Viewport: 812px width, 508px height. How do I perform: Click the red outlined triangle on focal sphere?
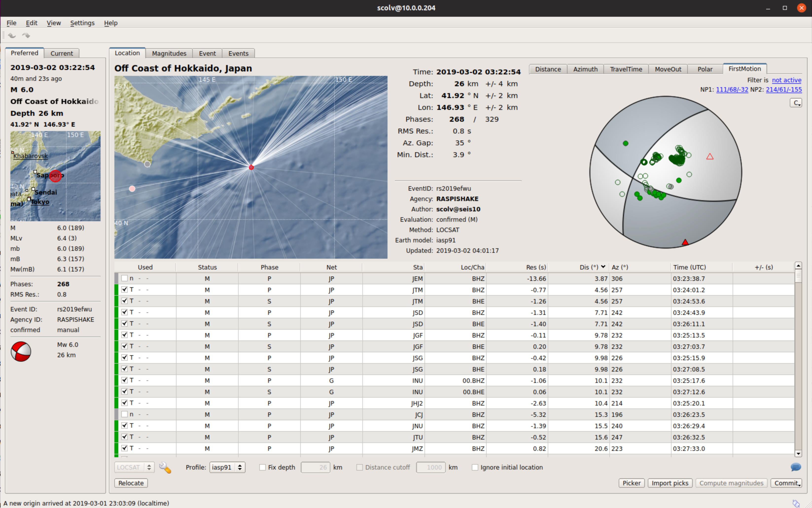709,157
